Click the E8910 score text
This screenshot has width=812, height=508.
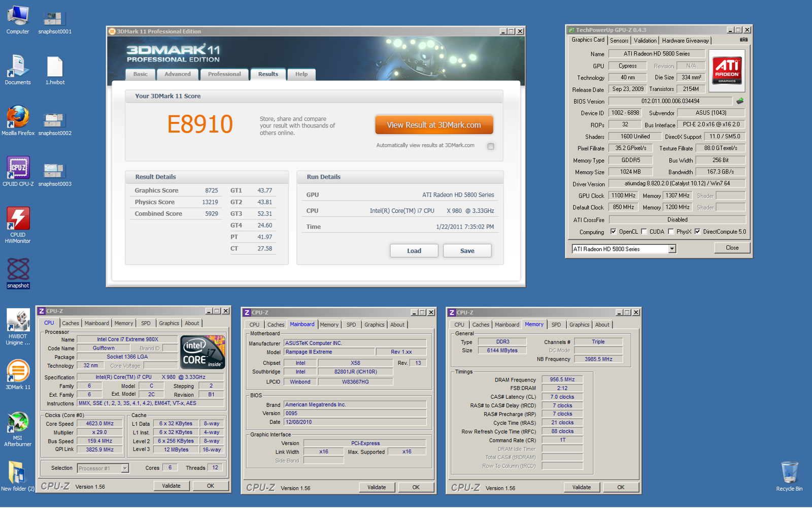click(200, 124)
